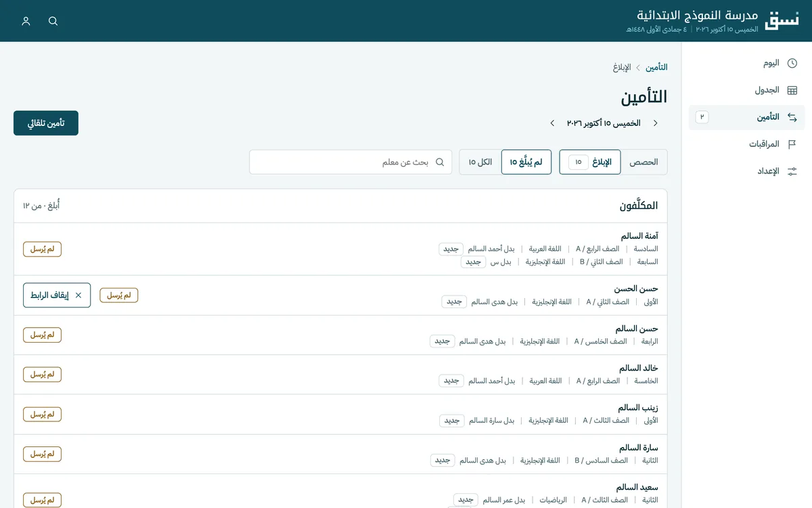Open الإعداد in the sidebar

click(x=747, y=171)
